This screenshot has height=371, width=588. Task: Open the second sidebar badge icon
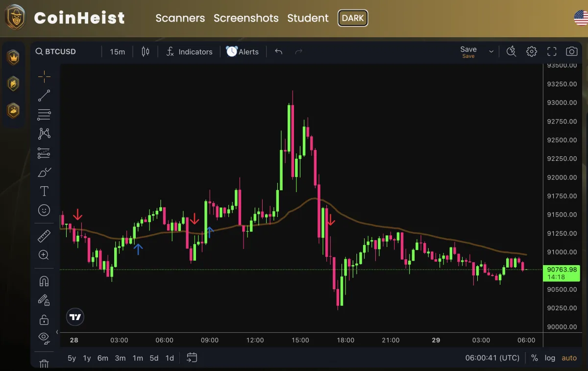13,83
